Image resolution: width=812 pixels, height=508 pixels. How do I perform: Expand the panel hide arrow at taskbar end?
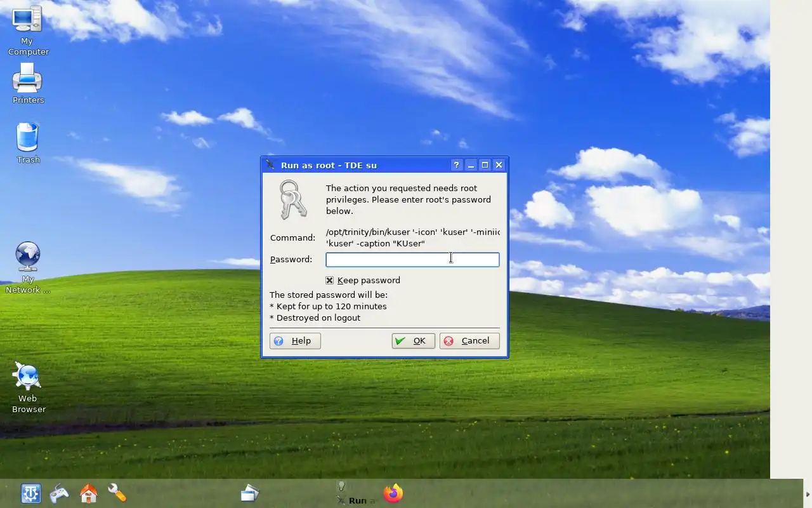[808, 494]
